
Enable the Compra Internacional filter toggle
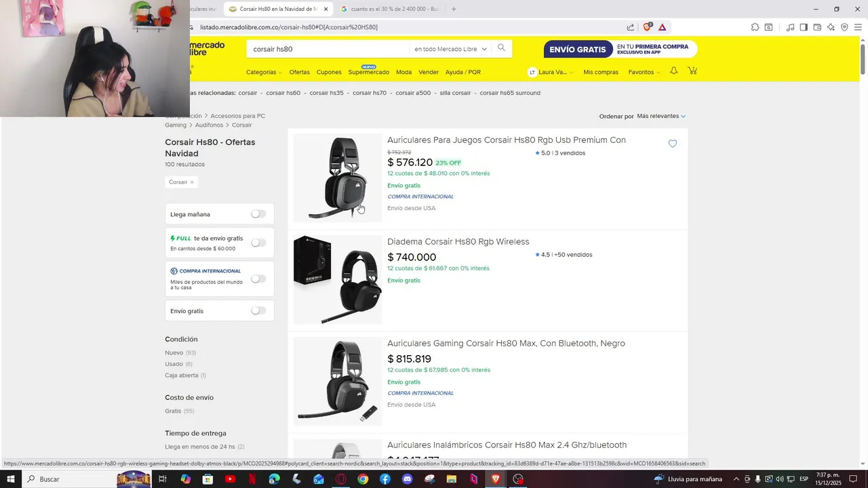pos(258,279)
